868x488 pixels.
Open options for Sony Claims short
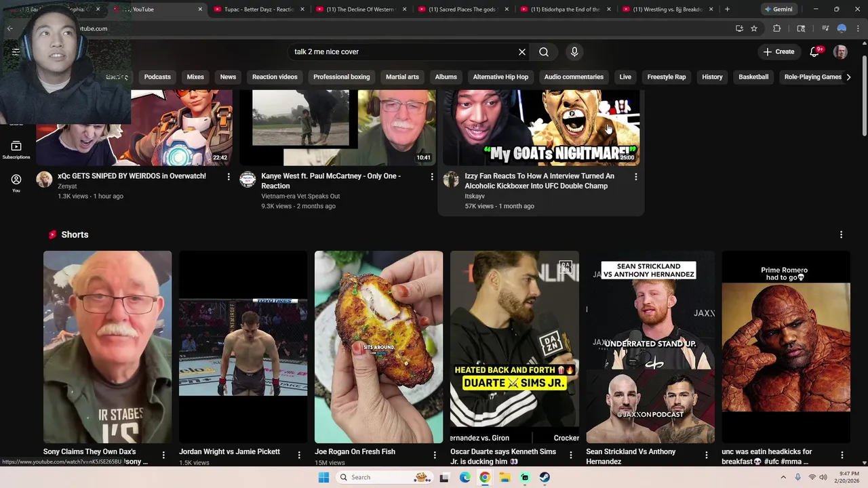(x=163, y=455)
